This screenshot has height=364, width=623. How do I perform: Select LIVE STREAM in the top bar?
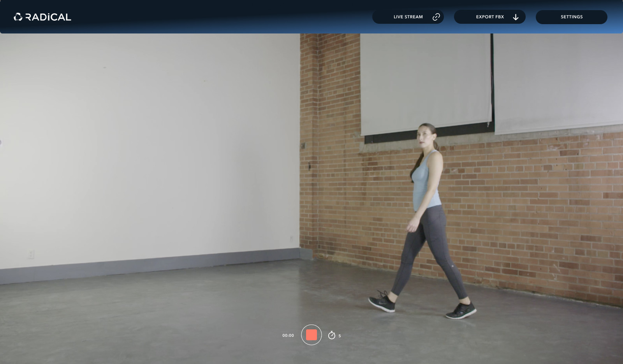[408, 17]
